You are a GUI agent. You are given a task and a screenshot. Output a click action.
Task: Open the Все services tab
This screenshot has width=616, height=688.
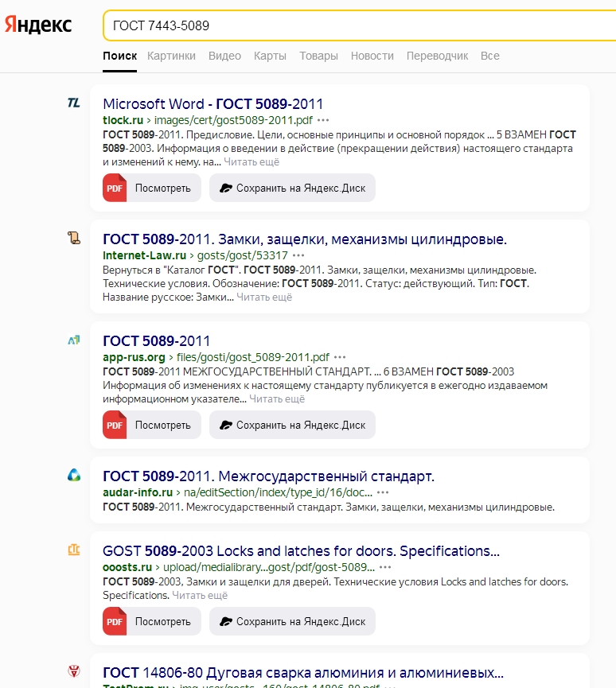pyautogui.click(x=490, y=56)
